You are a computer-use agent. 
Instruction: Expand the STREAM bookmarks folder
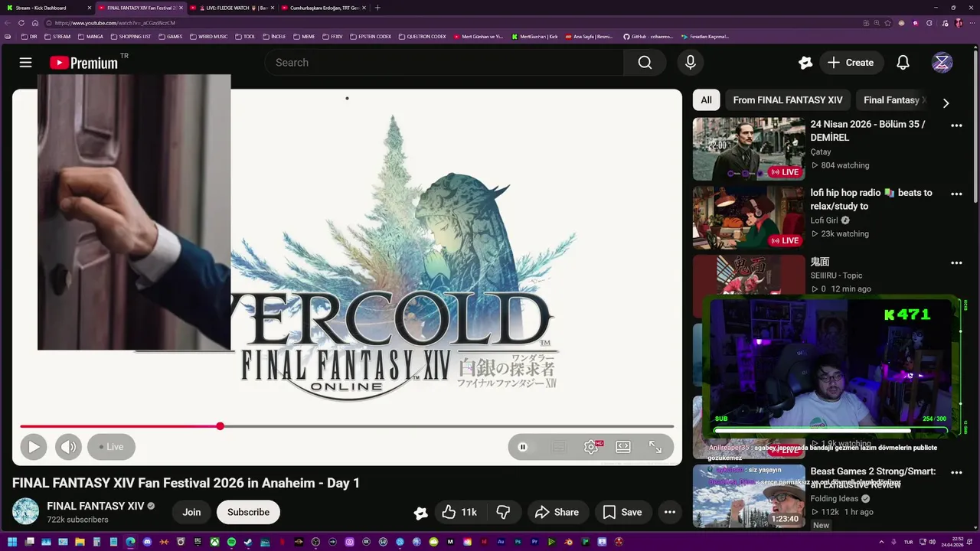(57, 36)
